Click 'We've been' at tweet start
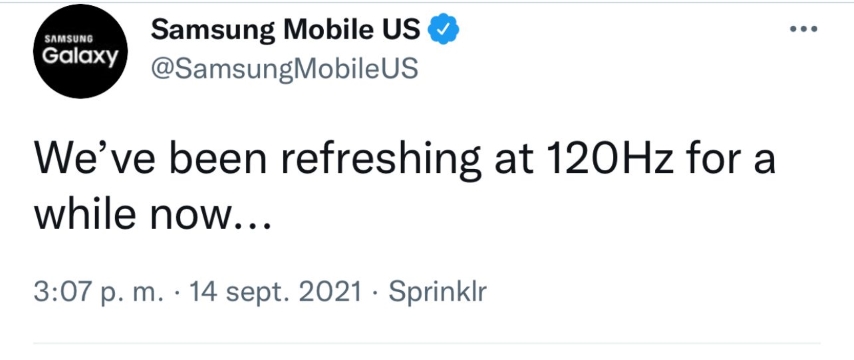The height and width of the screenshot is (360, 854). click(x=150, y=161)
